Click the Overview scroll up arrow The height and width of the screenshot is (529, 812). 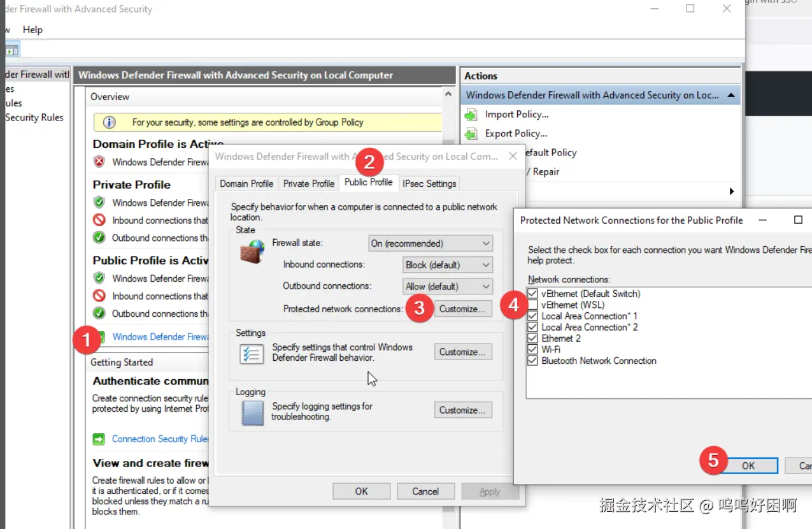pyautogui.click(x=449, y=94)
